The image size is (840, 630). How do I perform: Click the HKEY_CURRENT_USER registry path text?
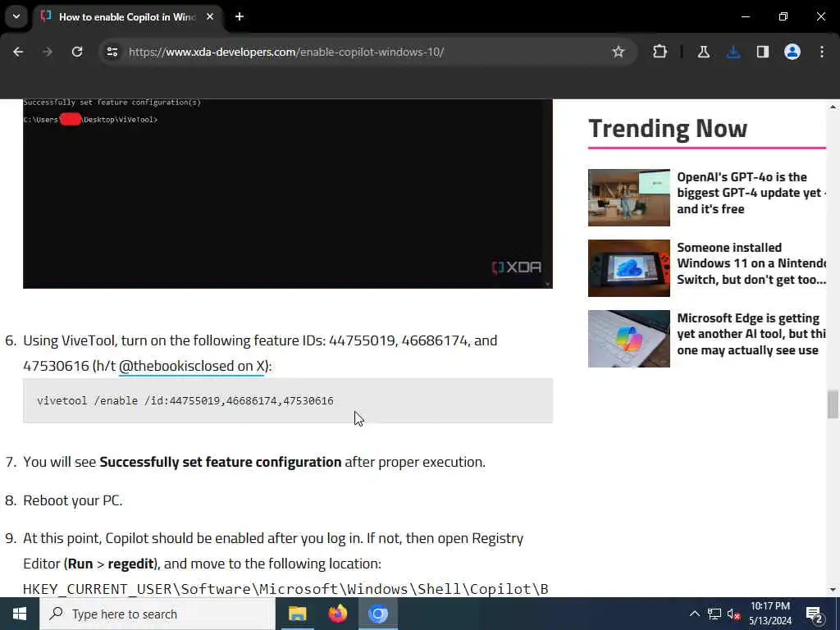285,589
